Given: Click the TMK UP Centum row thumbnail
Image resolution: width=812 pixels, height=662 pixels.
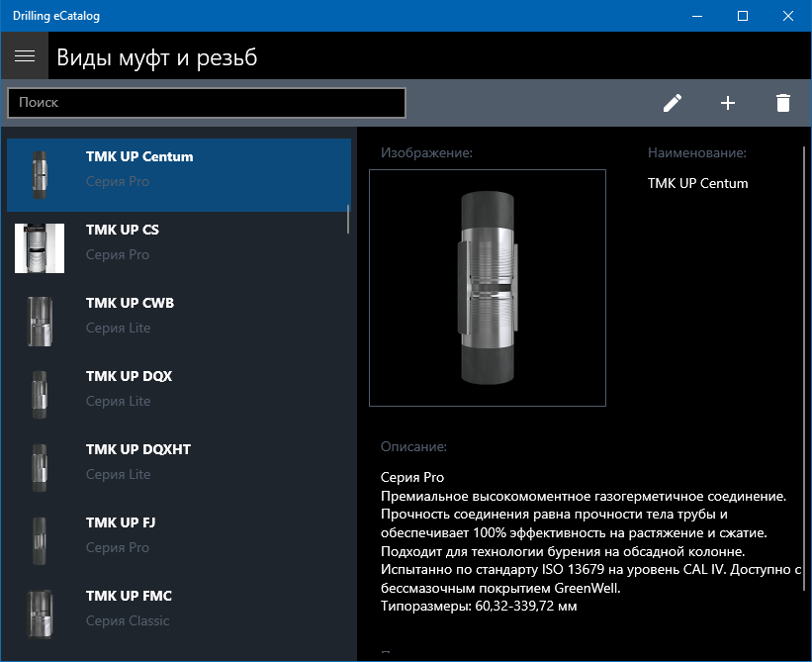Looking at the screenshot, I should click(x=40, y=175).
